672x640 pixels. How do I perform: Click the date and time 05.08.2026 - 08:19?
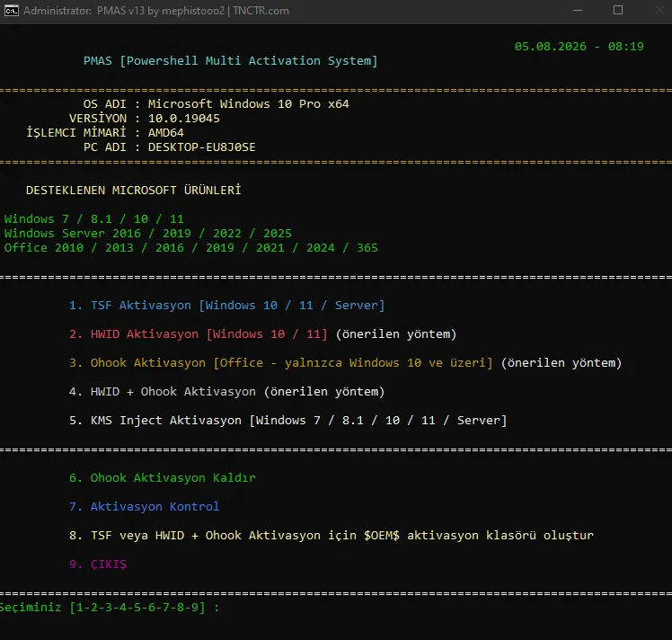click(x=579, y=47)
